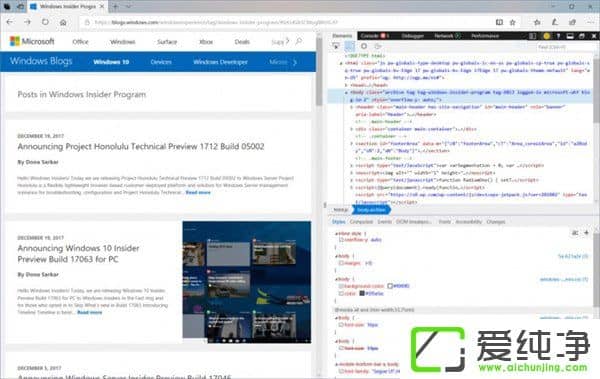
Task: Toggle the highlighted DOM element boxes icon
Action: click(350, 46)
